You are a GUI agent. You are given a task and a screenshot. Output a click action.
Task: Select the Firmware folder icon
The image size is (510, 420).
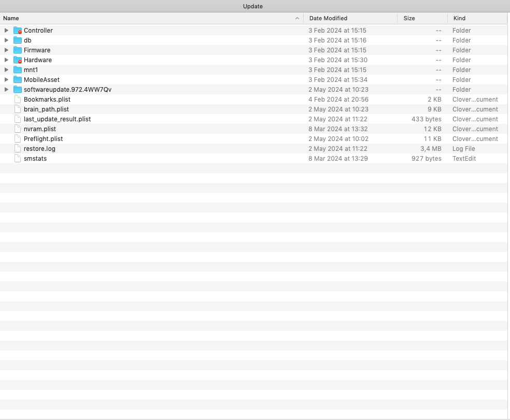point(18,50)
